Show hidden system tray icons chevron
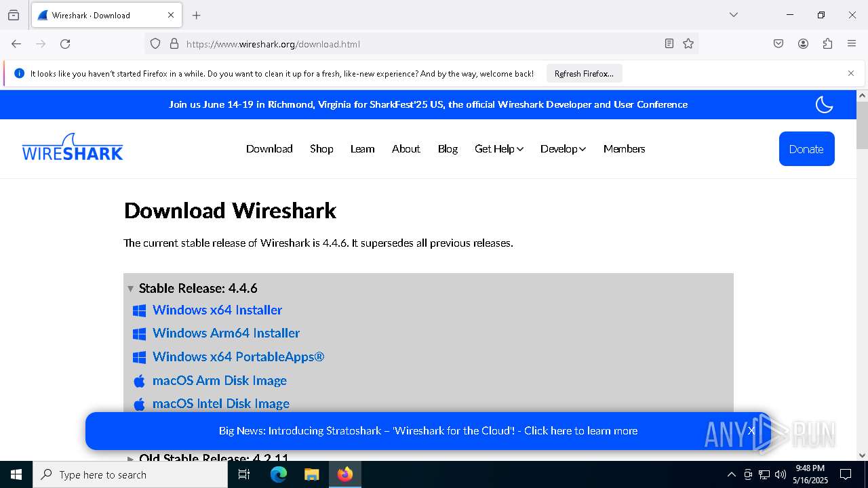868x488 pixels. (x=731, y=474)
